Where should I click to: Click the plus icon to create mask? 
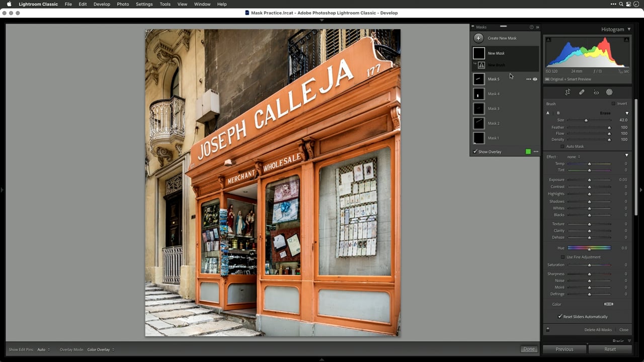click(x=478, y=38)
